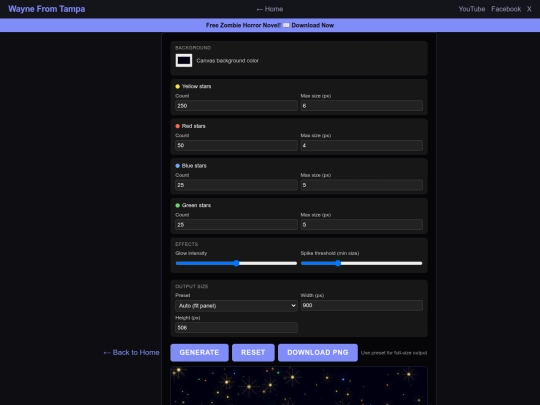Follow the Back to Home link
Viewport: 540px width, 405px height.
click(x=131, y=353)
